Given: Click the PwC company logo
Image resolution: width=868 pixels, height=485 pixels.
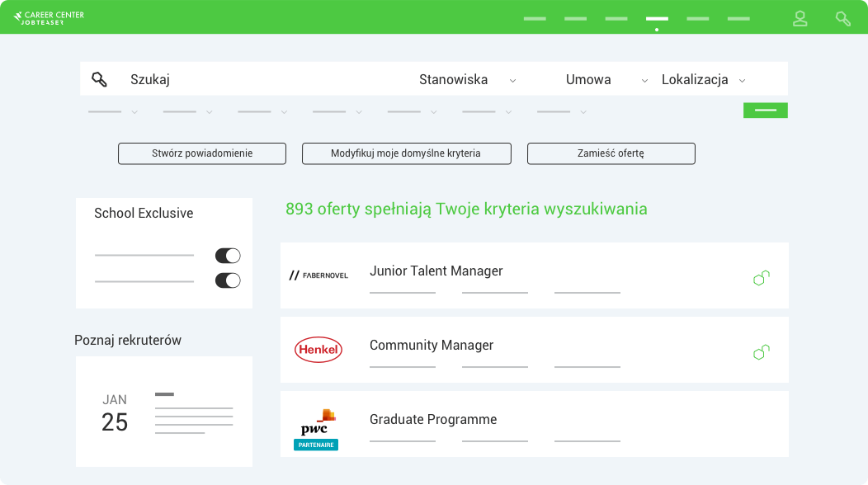Looking at the screenshot, I should click(318, 422).
